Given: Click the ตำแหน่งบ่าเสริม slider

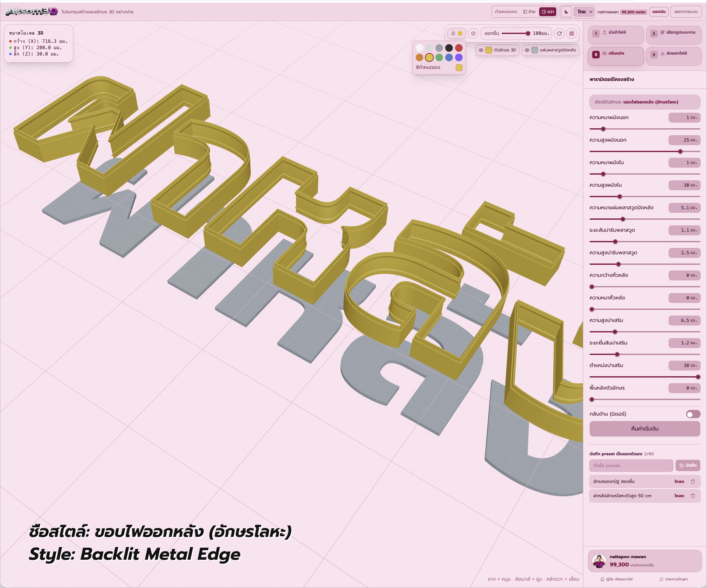Looking at the screenshot, I should (x=645, y=377).
